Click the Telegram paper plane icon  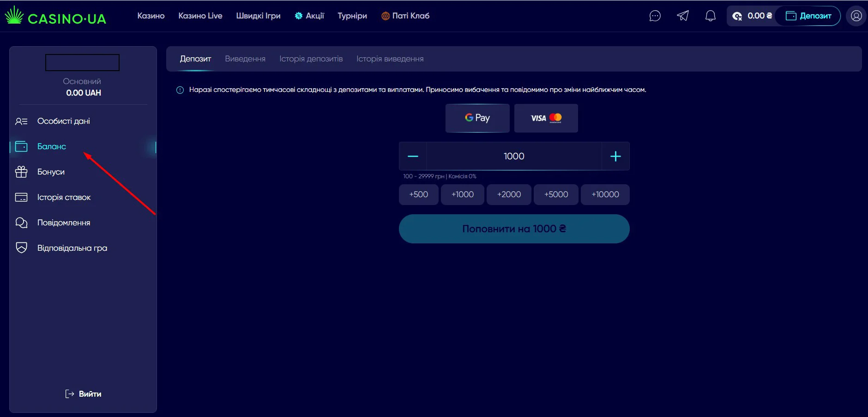tap(682, 16)
